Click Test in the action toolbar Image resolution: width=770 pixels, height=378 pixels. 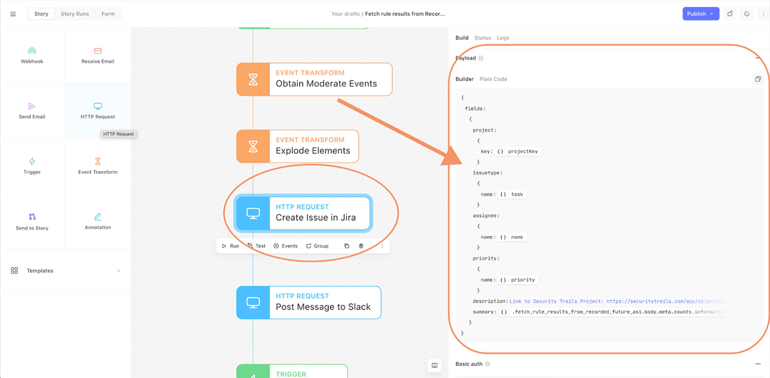click(256, 246)
